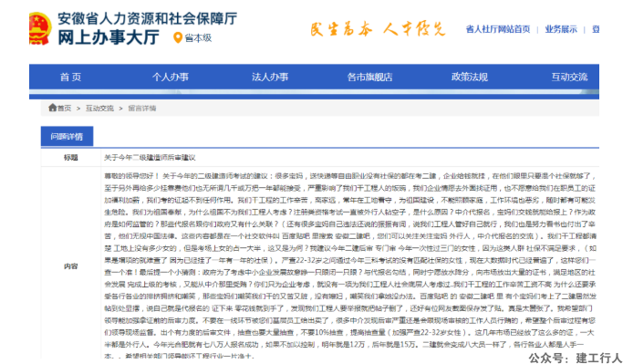Image resolution: width=623 pixels, height=364 pixels.
Task: Open the 法人办事 menu
Action: 270,78
